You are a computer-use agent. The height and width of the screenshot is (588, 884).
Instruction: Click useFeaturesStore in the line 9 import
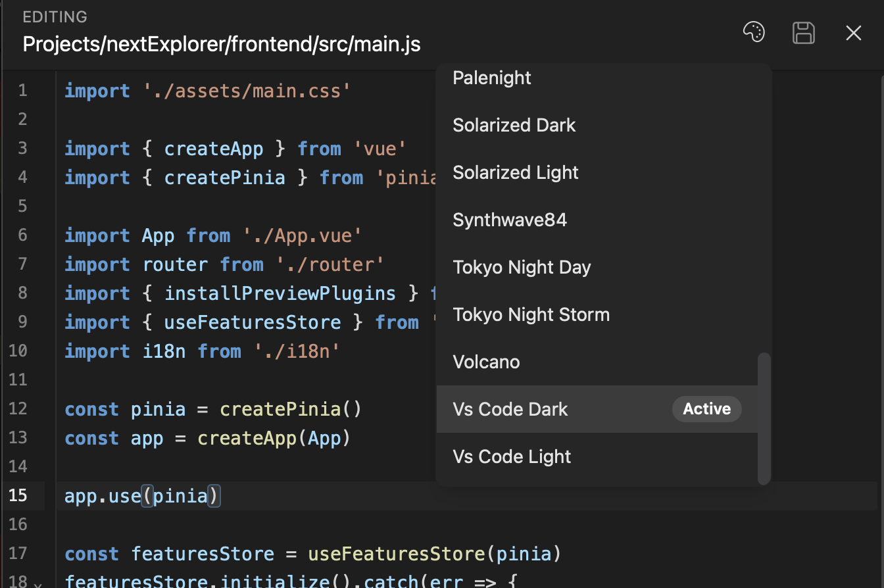coord(253,322)
